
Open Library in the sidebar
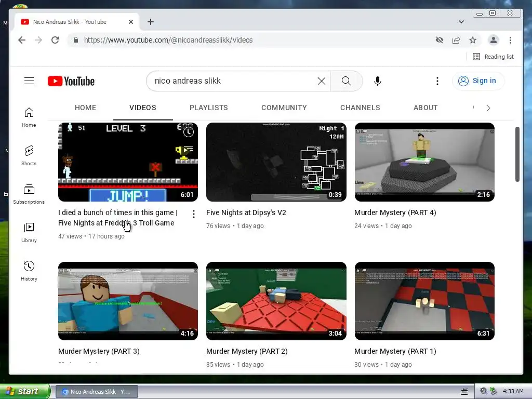pyautogui.click(x=29, y=233)
